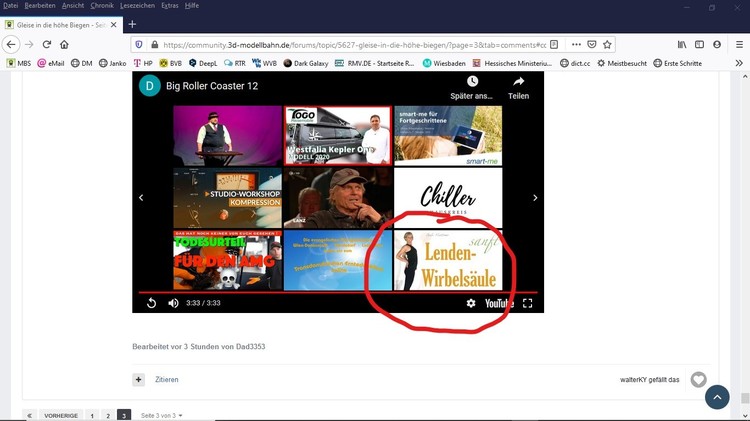Mute the video with speaker icon

[x=173, y=303]
